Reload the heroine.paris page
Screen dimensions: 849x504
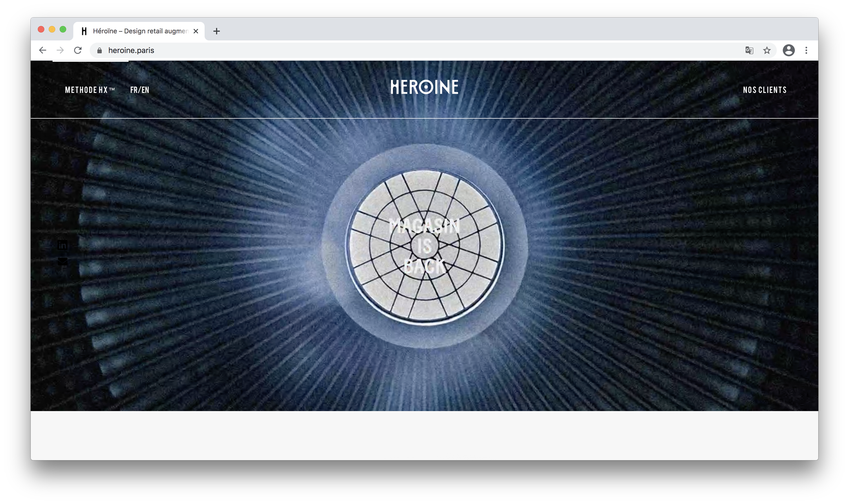click(x=78, y=50)
